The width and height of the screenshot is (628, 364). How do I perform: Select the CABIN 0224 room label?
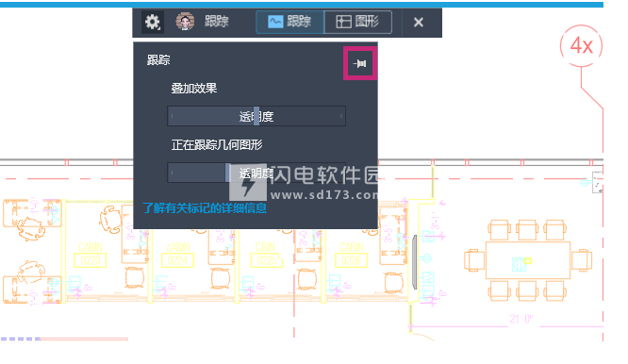coord(178,254)
